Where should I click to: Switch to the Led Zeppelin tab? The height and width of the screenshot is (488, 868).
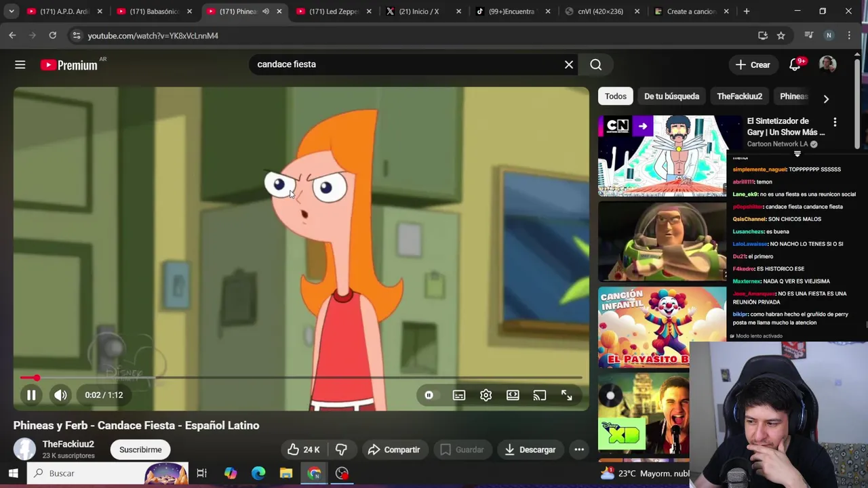pos(334,12)
